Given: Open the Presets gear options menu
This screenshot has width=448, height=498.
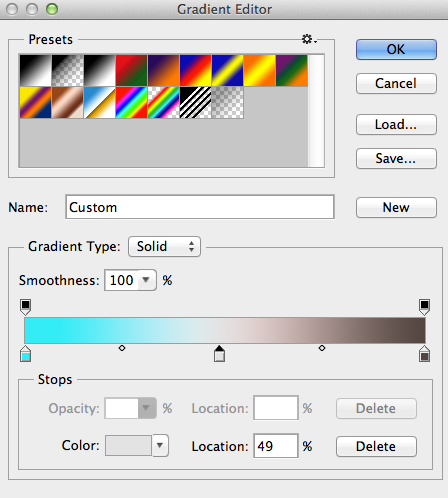Looking at the screenshot, I should pyautogui.click(x=309, y=39).
